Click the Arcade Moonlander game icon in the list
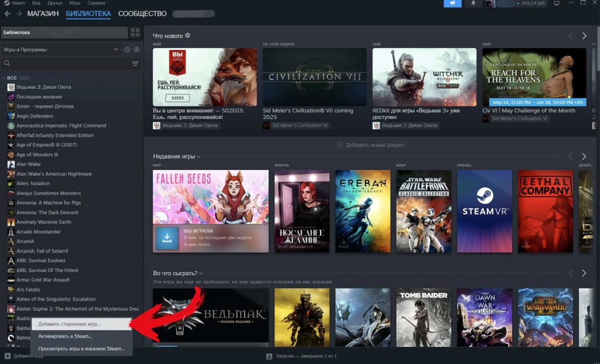600x364 pixels. coord(11,232)
